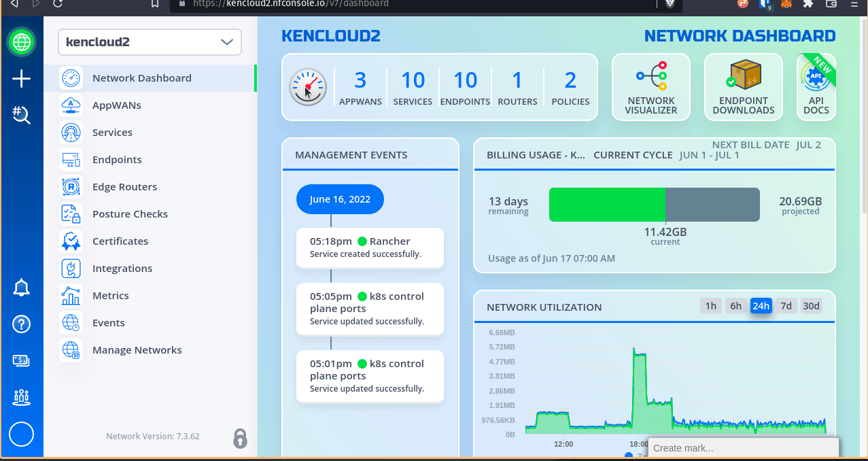The image size is (868, 461).
Task: Click the Manage Networks globe icon
Action: click(71, 350)
